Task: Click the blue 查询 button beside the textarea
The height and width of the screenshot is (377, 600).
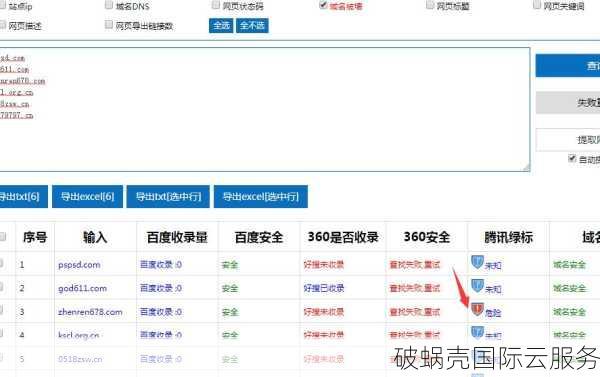Action: (x=568, y=66)
